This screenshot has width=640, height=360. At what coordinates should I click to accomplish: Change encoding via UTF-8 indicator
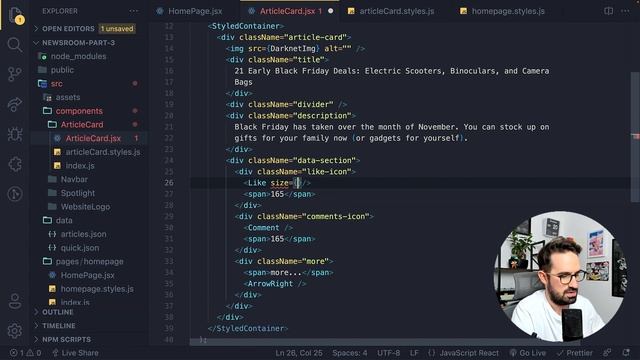388,353
